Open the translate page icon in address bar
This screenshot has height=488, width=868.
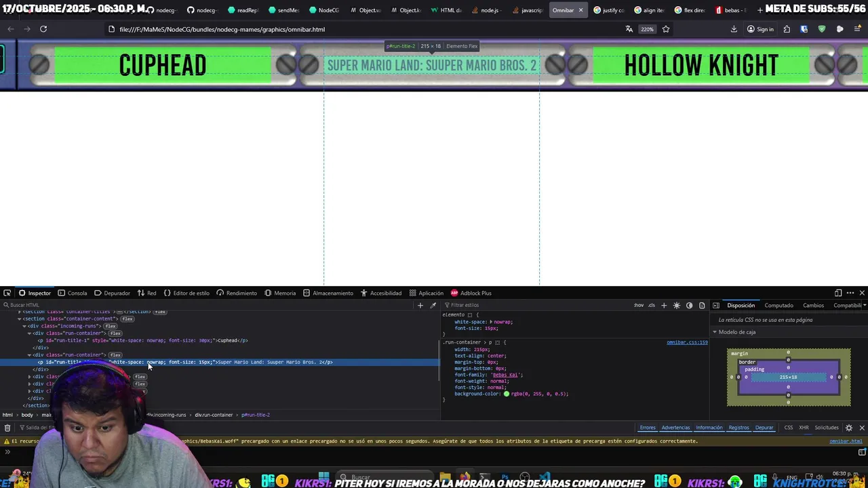point(629,29)
